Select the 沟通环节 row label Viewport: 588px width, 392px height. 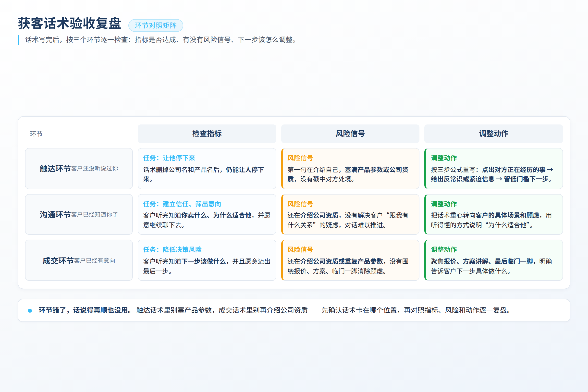click(55, 215)
